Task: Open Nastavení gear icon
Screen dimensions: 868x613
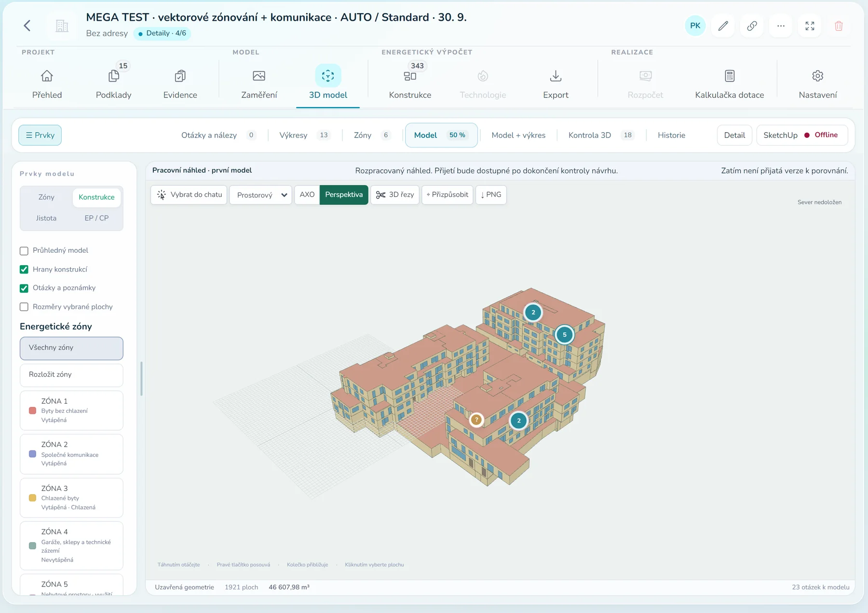Action: pos(817,76)
